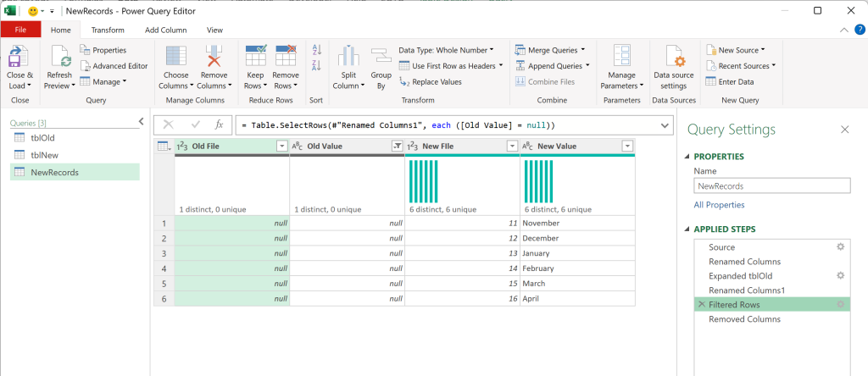Click the Close & Load icon
Screen dimensions: 868x376
point(19,56)
